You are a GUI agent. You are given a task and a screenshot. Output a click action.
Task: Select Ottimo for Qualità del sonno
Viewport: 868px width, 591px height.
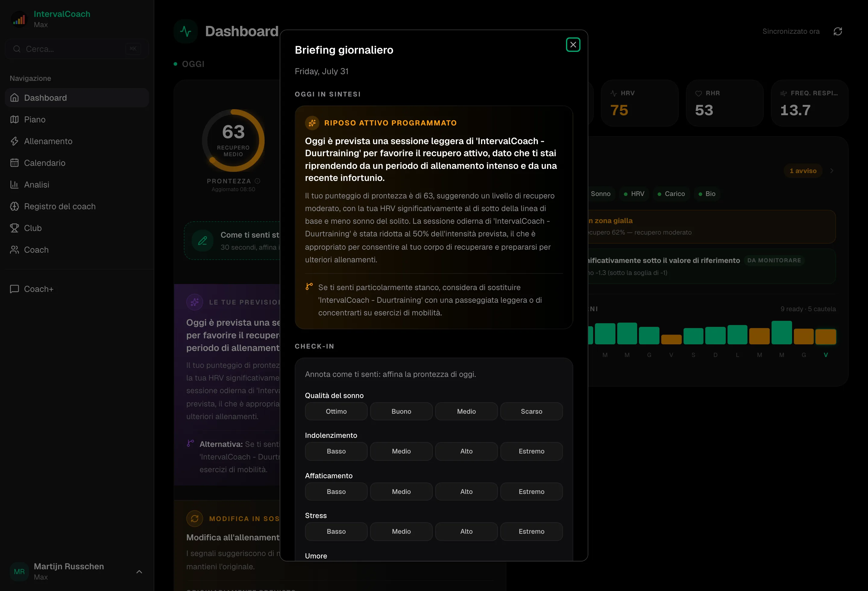click(x=336, y=411)
